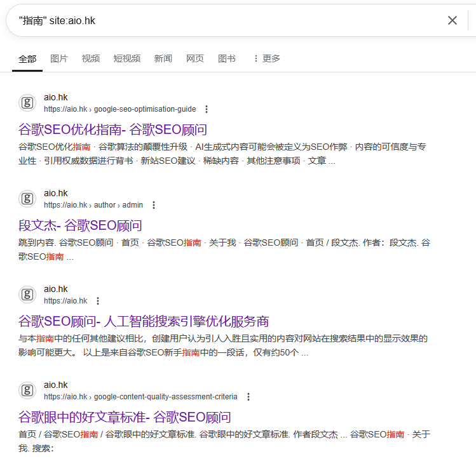This screenshot has height=459, width=476.
Task: Open the 短视频 tab
Action: click(127, 58)
